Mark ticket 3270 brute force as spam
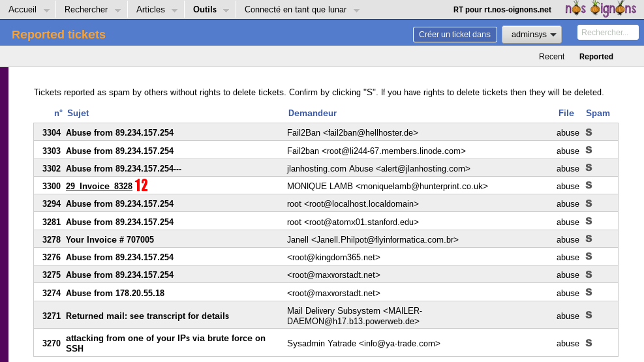 [x=589, y=342]
